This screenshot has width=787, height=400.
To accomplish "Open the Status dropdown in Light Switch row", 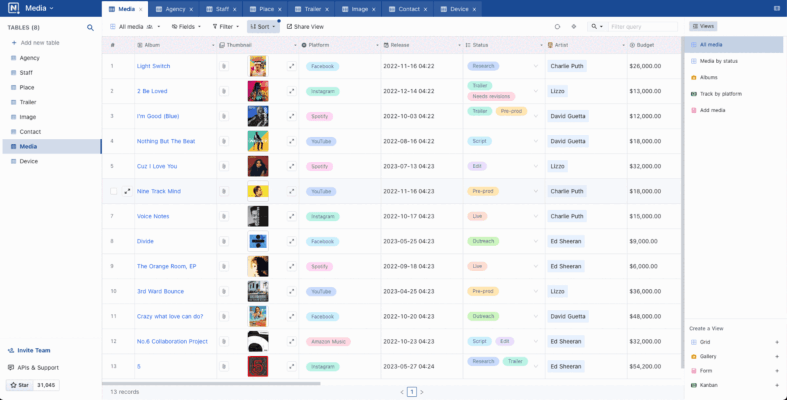I will pos(536,66).
